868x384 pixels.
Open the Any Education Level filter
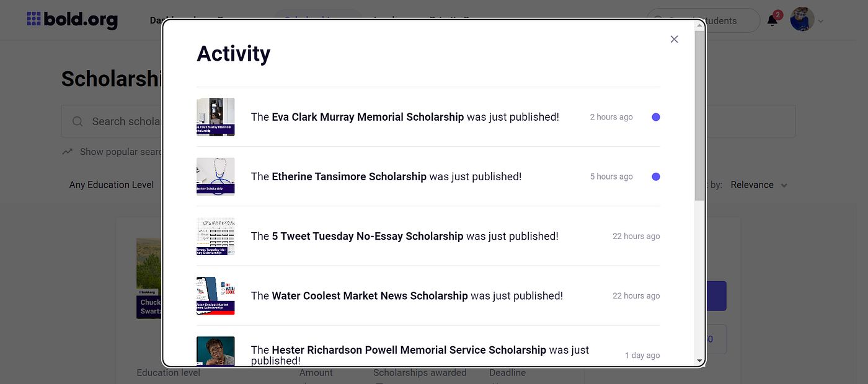(112, 185)
